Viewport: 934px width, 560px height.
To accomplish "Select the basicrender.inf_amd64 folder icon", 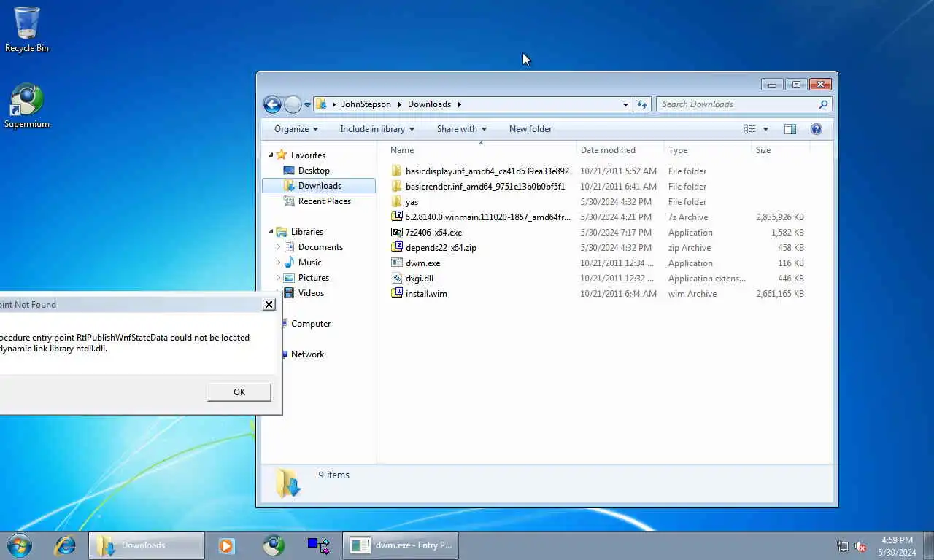I will tap(397, 187).
